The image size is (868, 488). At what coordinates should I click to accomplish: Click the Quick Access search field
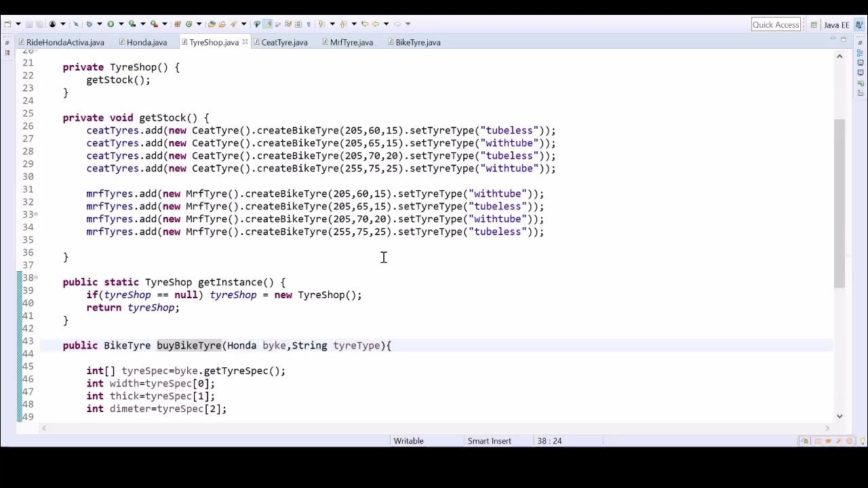point(776,24)
